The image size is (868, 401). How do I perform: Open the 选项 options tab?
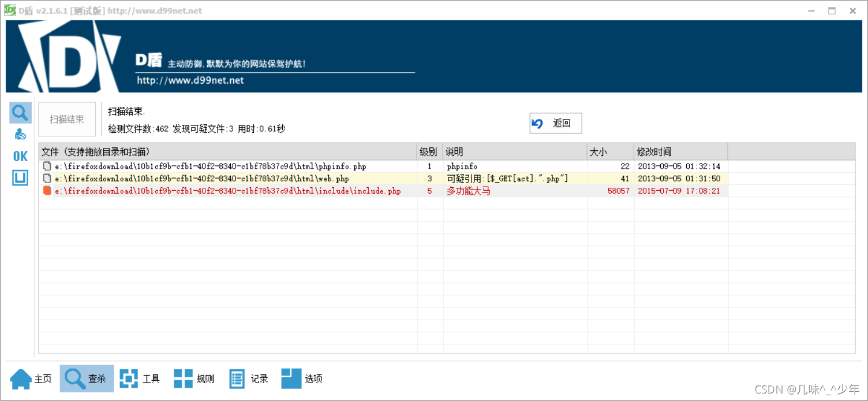(x=302, y=379)
